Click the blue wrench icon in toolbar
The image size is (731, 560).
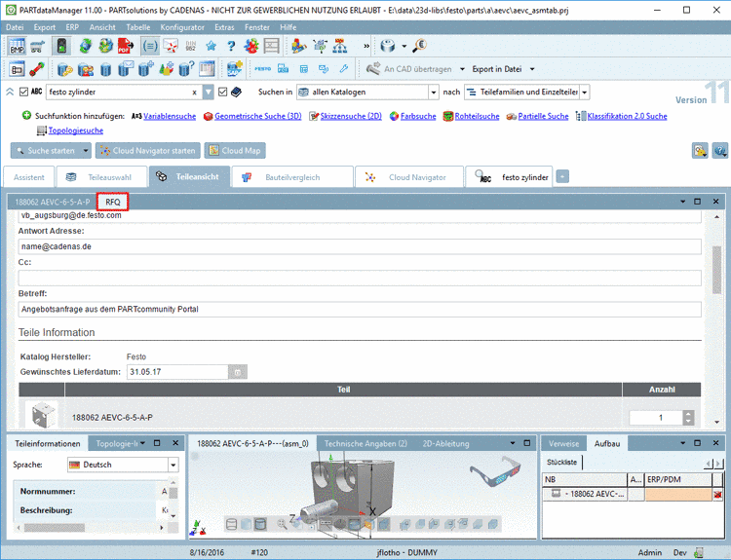344,69
